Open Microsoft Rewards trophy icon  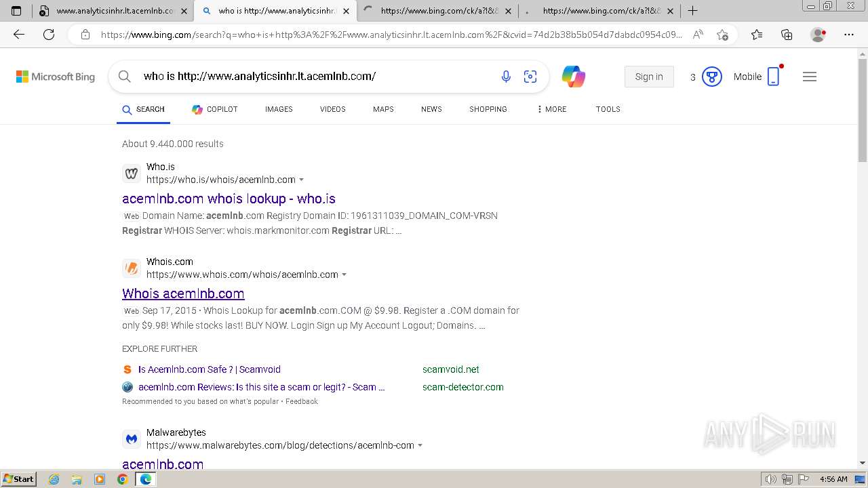click(711, 77)
